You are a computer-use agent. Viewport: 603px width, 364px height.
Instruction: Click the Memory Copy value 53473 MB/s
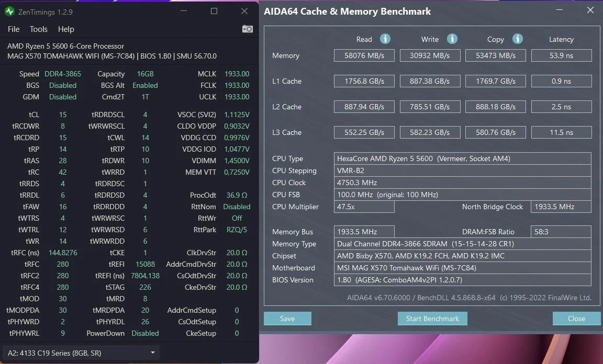495,55
